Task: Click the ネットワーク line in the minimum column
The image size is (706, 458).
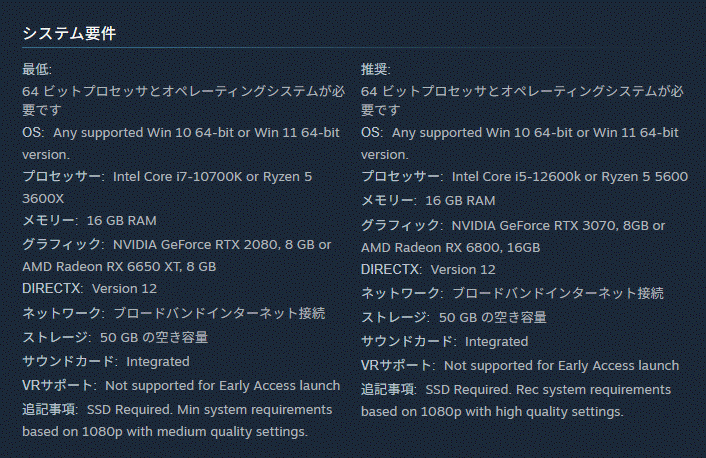Action: click(x=173, y=313)
